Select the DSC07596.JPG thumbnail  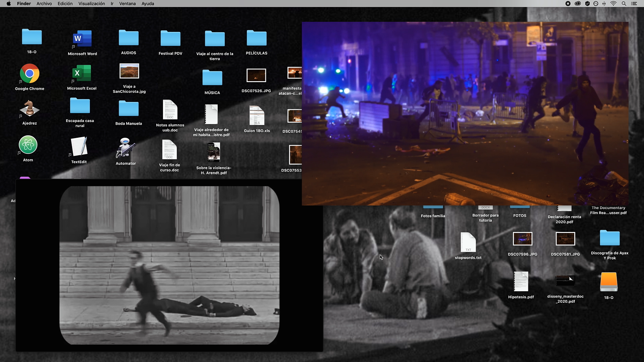[523, 239]
